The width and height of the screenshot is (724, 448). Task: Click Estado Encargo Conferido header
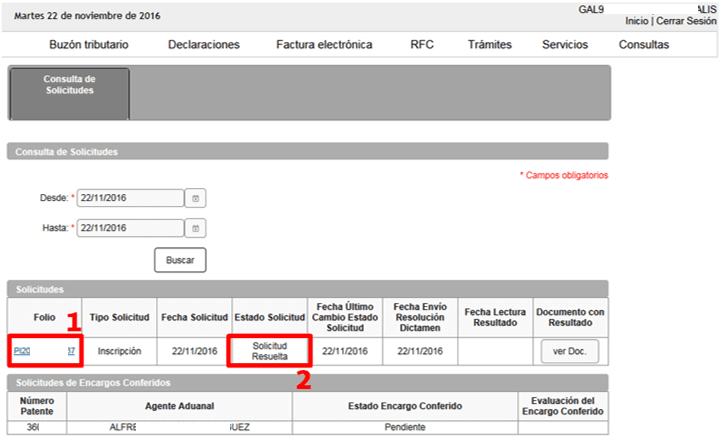[405, 406]
